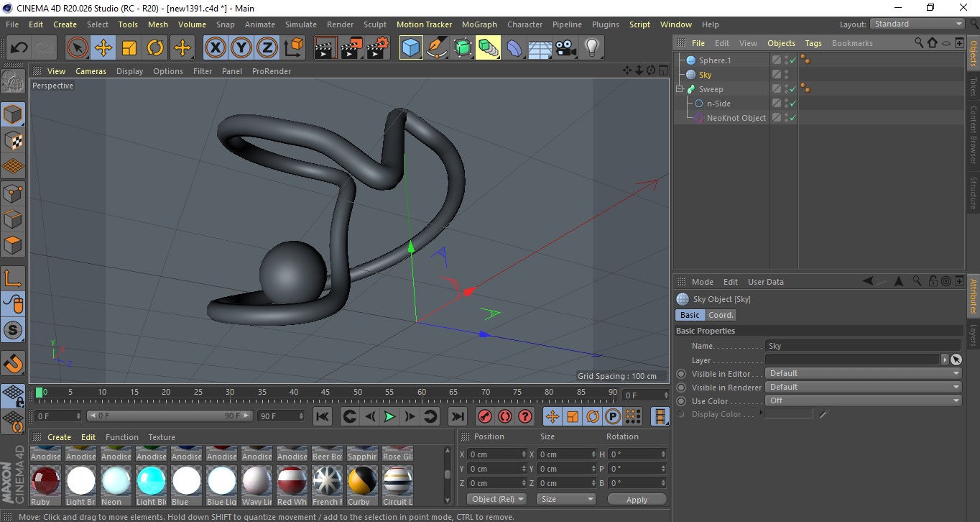Toggle Enable Snap in left sidebar
This screenshot has width=980, height=522.
pyautogui.click(x=13, y=363)
